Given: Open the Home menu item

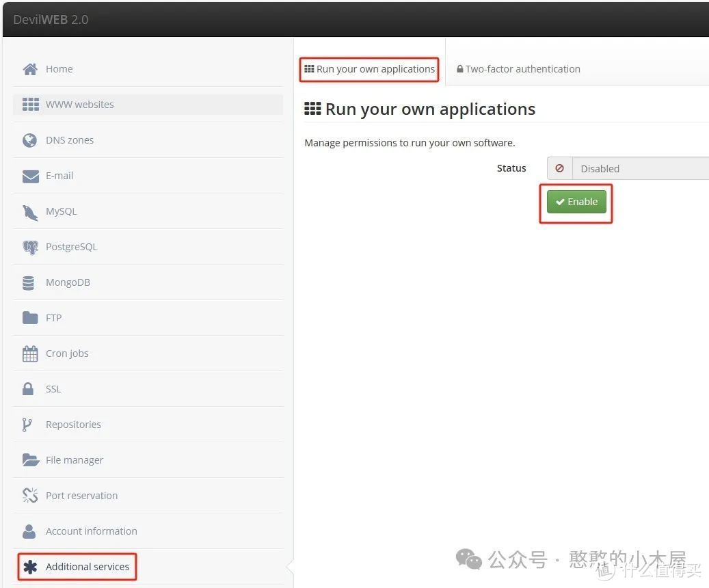Looking at the screenshot, I should (x=148, y=69).
